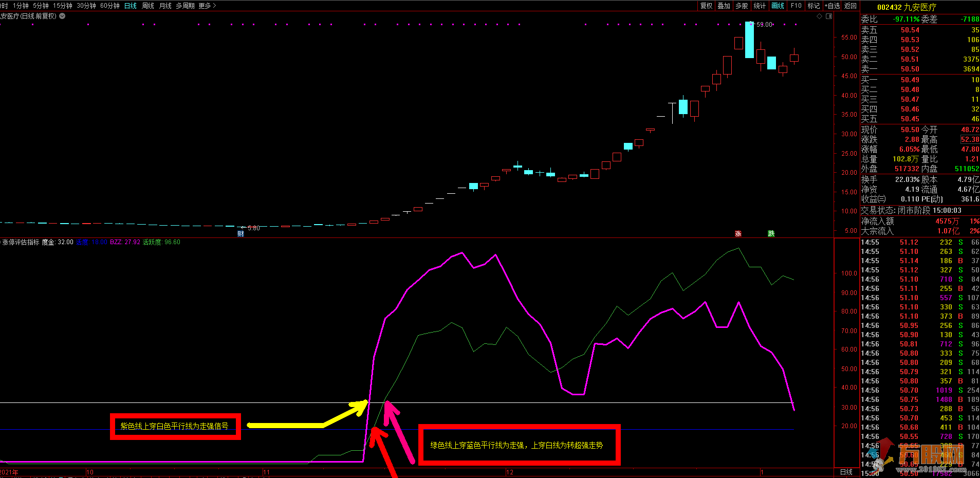Click the green 跌 marker below the chart
980x478 pixels.
(x=771, y=234)
